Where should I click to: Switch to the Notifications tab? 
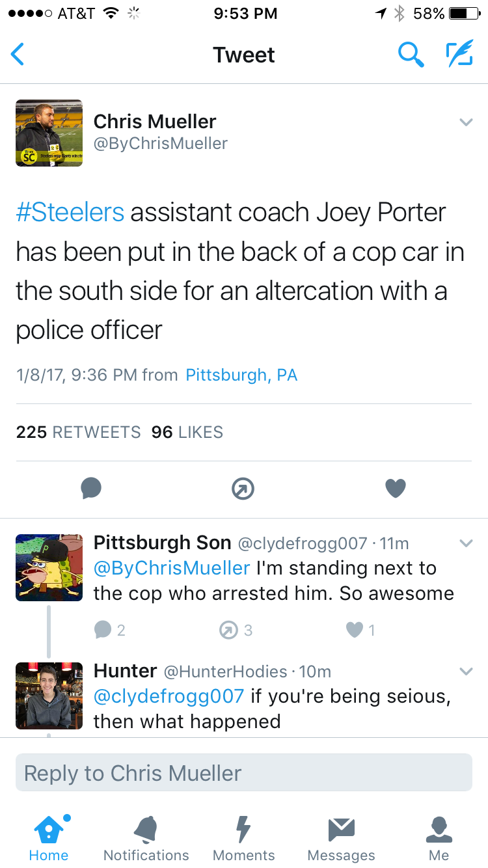[x=146, y=839]
